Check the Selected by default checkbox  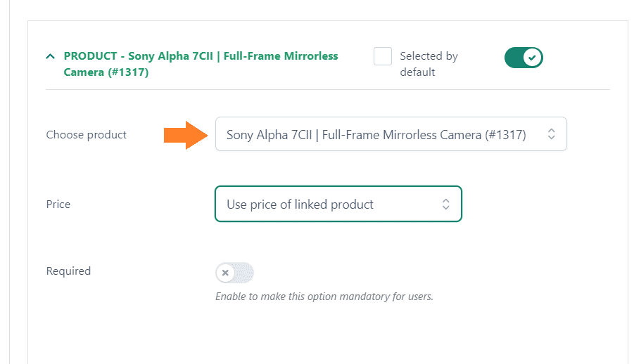(x=383, y=56)
